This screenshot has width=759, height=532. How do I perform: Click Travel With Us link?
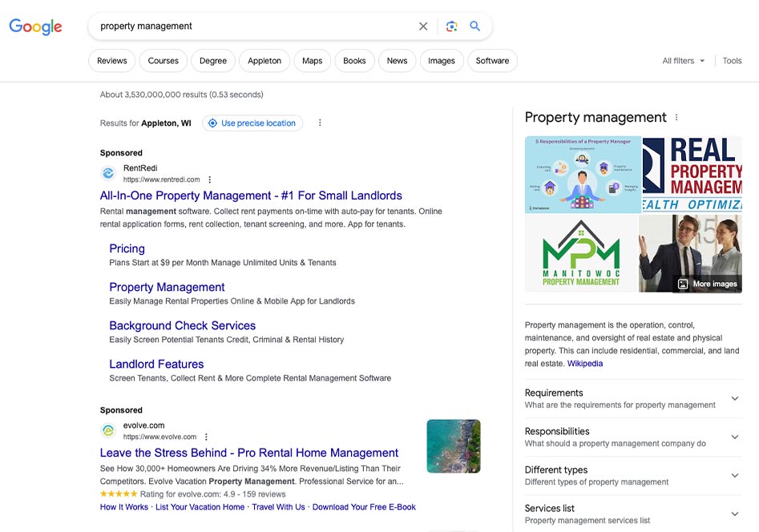[278, 507]
